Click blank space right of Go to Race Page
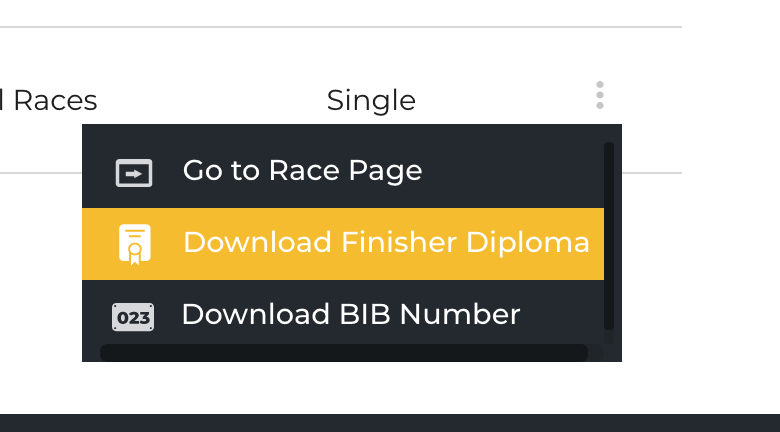This screenshot has height=432, width=780. 512,172
